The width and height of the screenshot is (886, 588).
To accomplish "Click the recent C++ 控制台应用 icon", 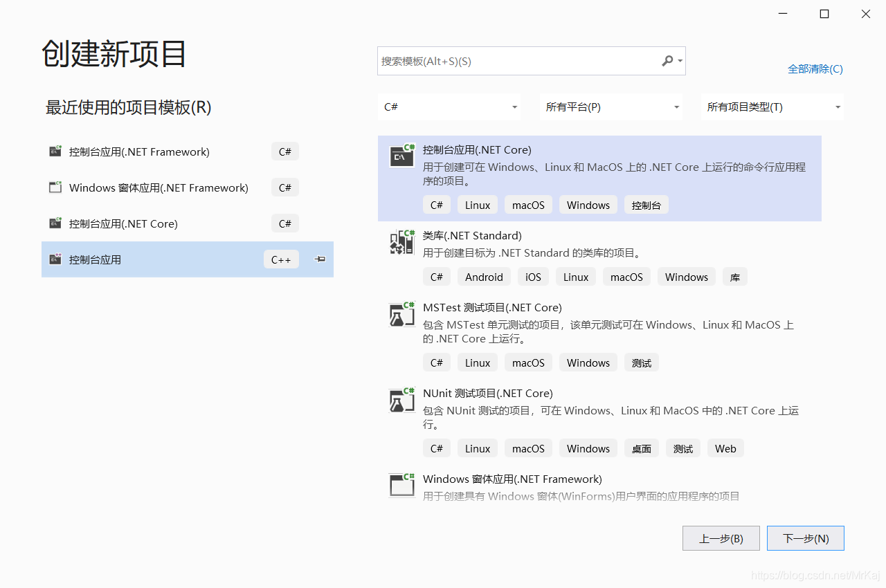I will click(55, 259).
